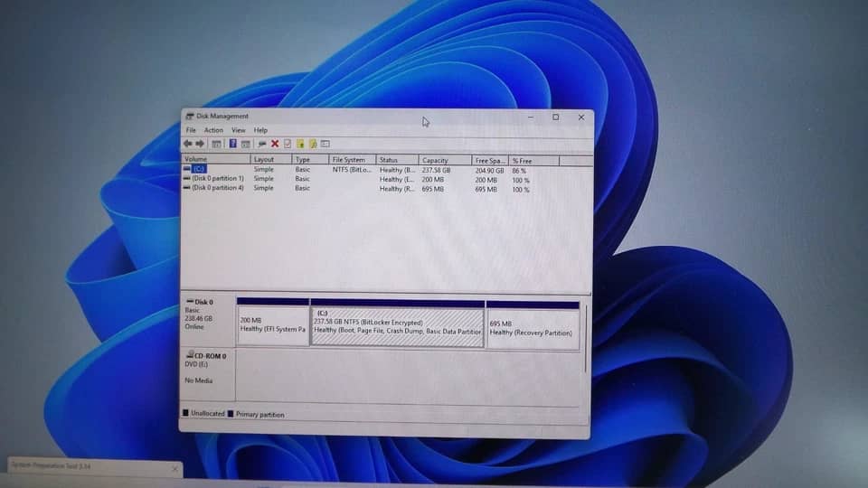Open the View menu

[x=238, y=130]
